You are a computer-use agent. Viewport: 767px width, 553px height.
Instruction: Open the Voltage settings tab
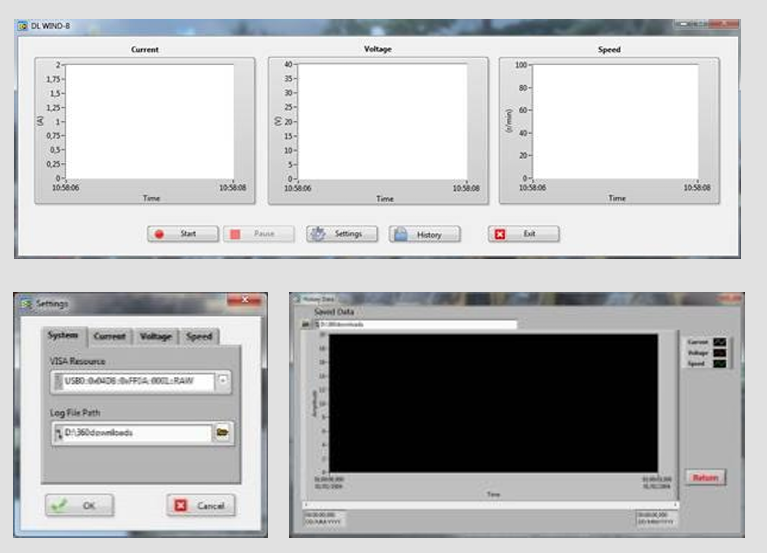click(156, 337)
